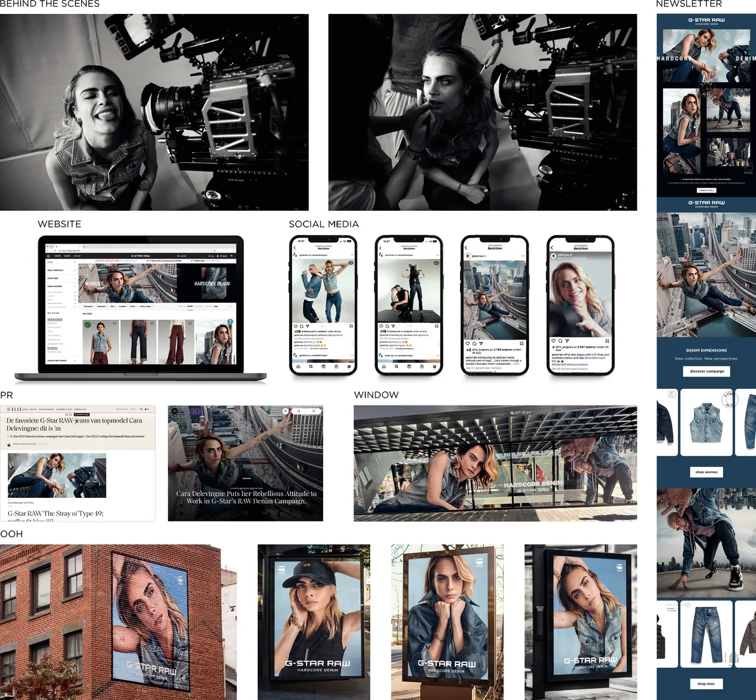
Task: Tap search icon on first phone's nav bar
Action: pos(311,366)
